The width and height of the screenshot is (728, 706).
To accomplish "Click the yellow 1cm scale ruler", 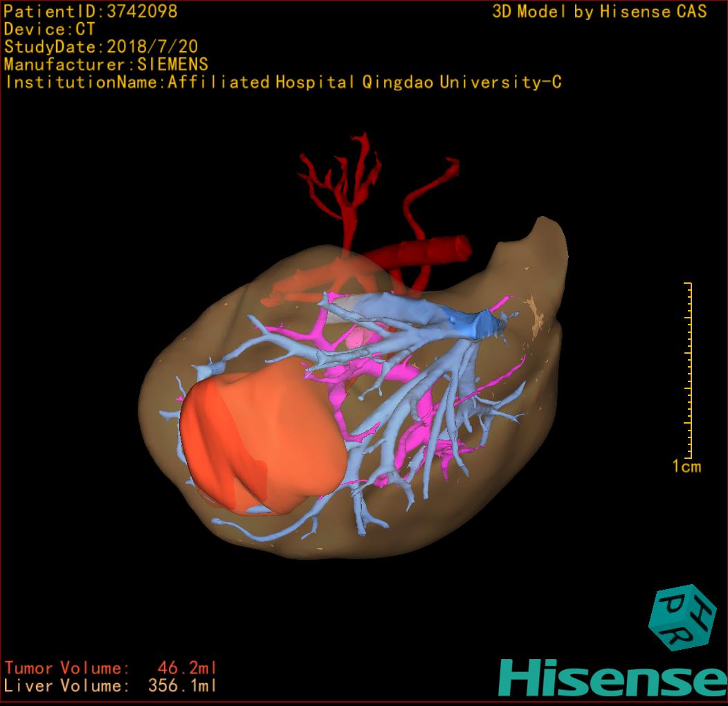I will tap(688, 370).
